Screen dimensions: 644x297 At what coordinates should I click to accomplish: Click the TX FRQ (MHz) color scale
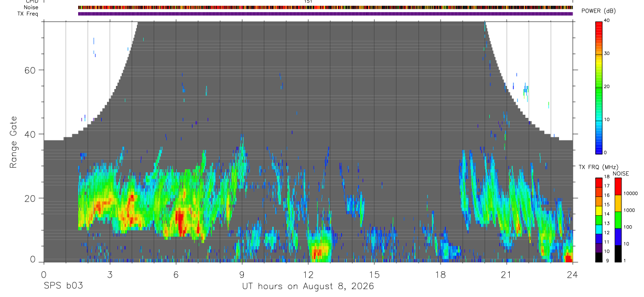point(599,219)
